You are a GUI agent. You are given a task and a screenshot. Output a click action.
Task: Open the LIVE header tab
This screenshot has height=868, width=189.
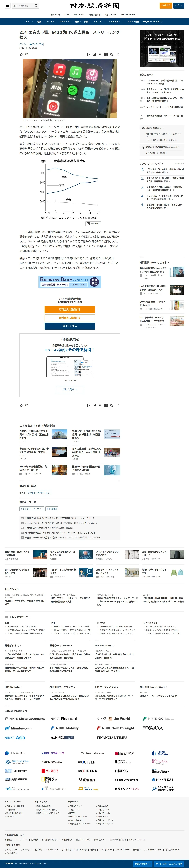coord(67,15)
